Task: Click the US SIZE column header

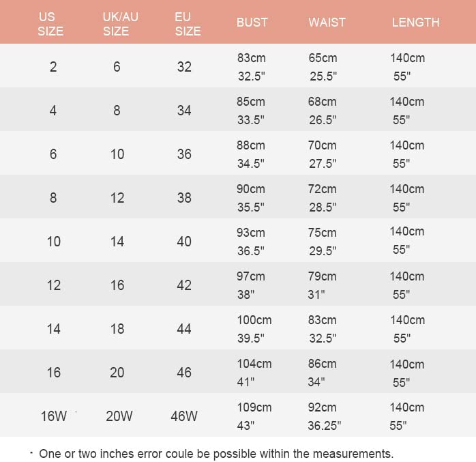Action: (x=50, y=24)
